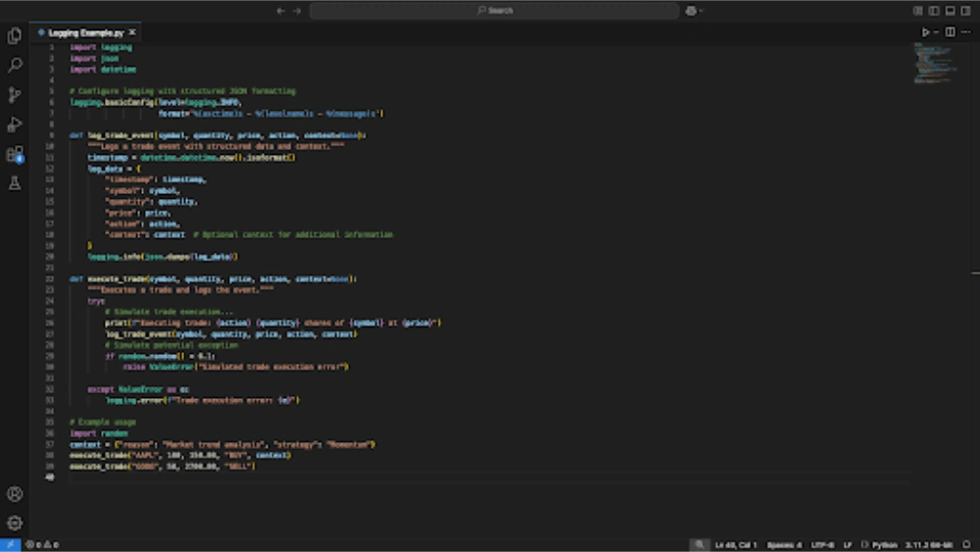Open the editor More Actions ellipsis
The image size is (980, 552).
click(x=966, y=32)
